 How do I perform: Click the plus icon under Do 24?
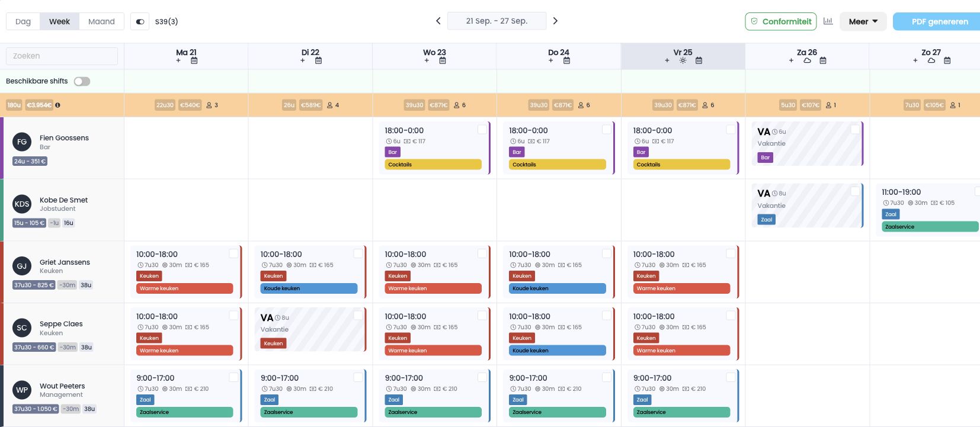551,60
